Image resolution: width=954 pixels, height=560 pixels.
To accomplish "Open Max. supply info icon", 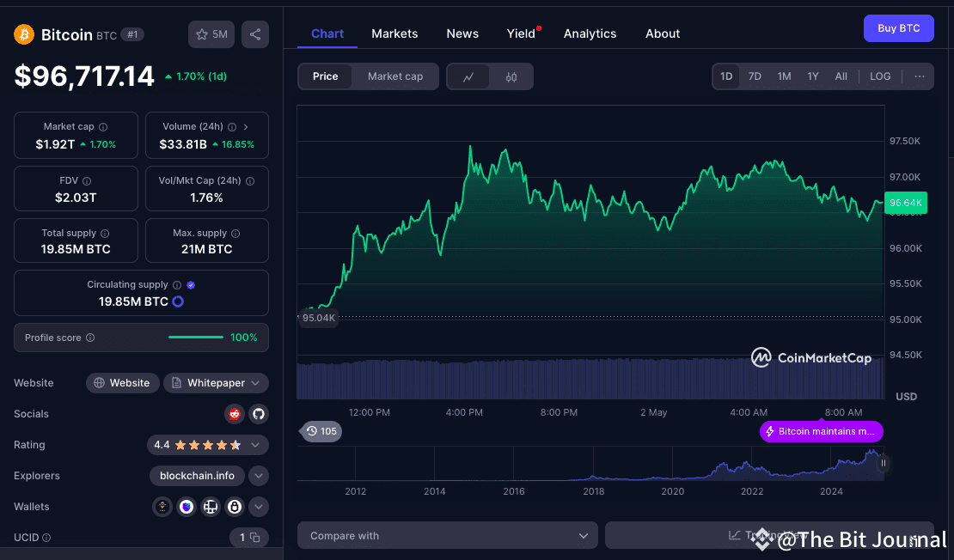I will [x=235, y=234].
